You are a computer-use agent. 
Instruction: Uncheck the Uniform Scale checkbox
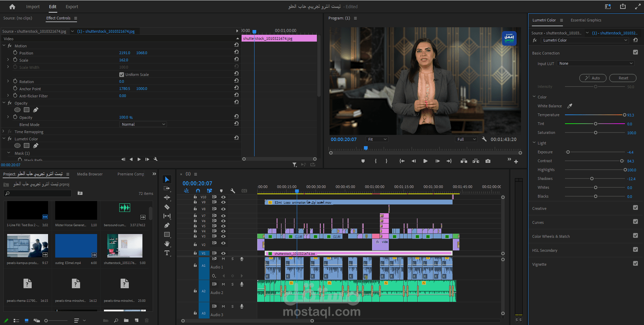click(x=122, y=75)
